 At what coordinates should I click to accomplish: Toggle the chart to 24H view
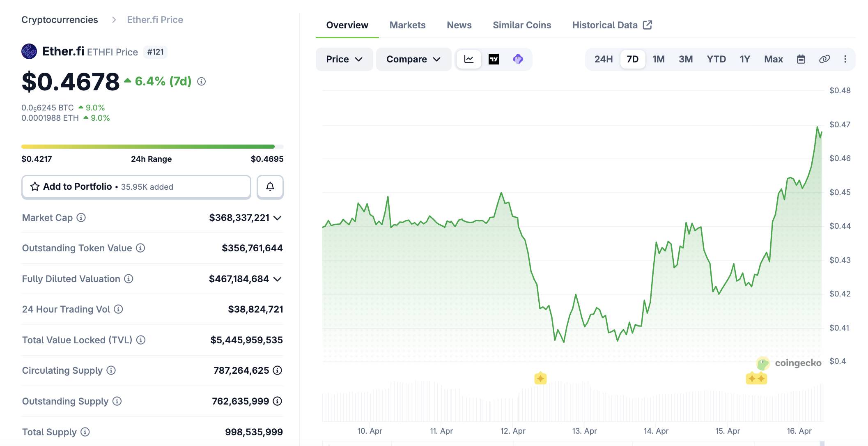tap(602, 59)
